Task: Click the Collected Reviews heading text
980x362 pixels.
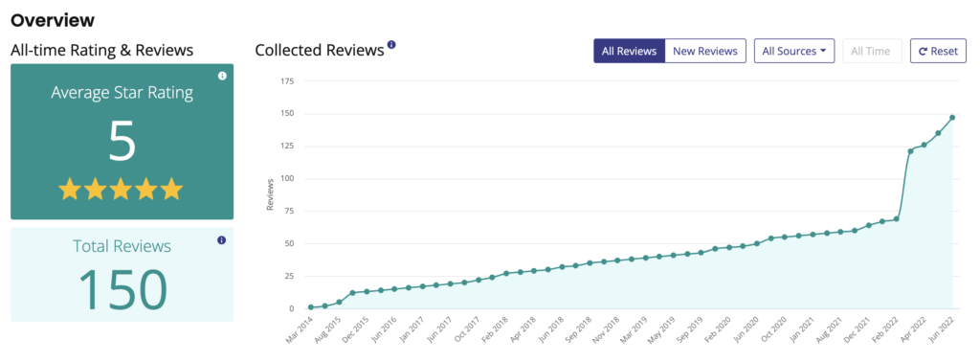Action: click(320, 51)
